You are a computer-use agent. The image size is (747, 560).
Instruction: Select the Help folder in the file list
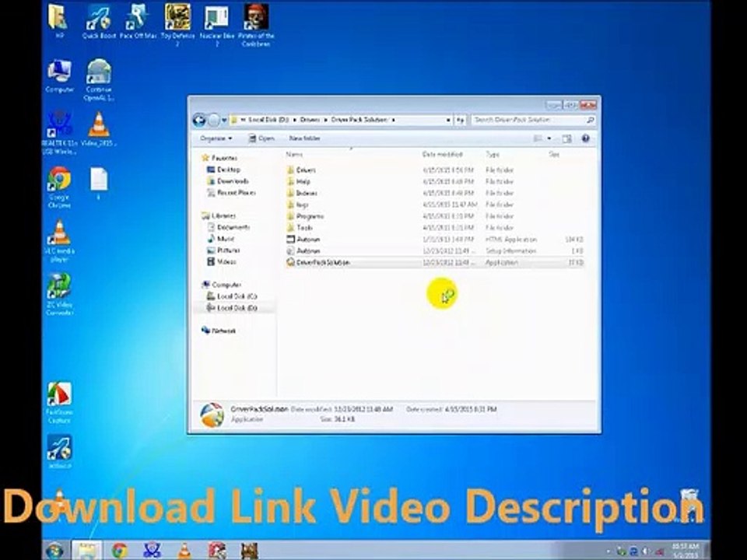pyautogui.click(x=303, y=181)
